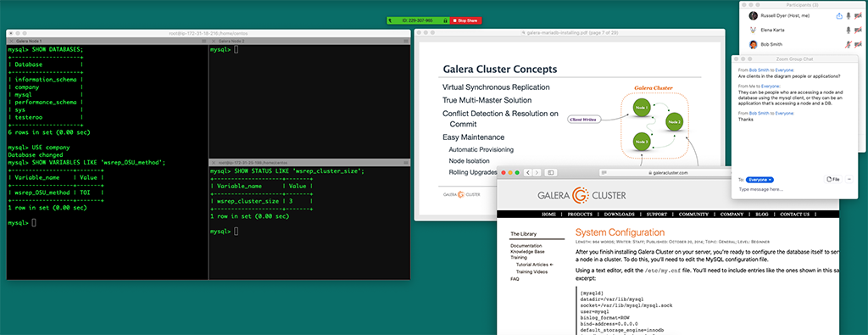Toggle Russell Dyer's microphone
Image resolution: width=868 pixels, height=335 pixels.
tap(848, 16)
